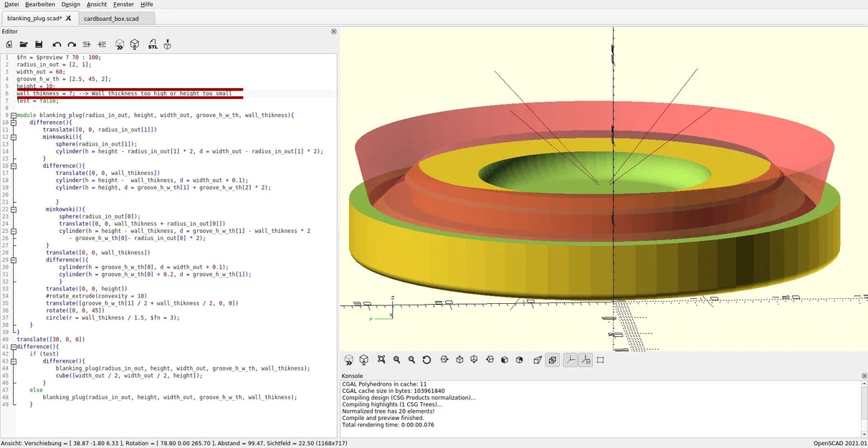Open the Bearbeiten menu
The width and height of the screenshot is (868, 448).
tap(40, 4)
